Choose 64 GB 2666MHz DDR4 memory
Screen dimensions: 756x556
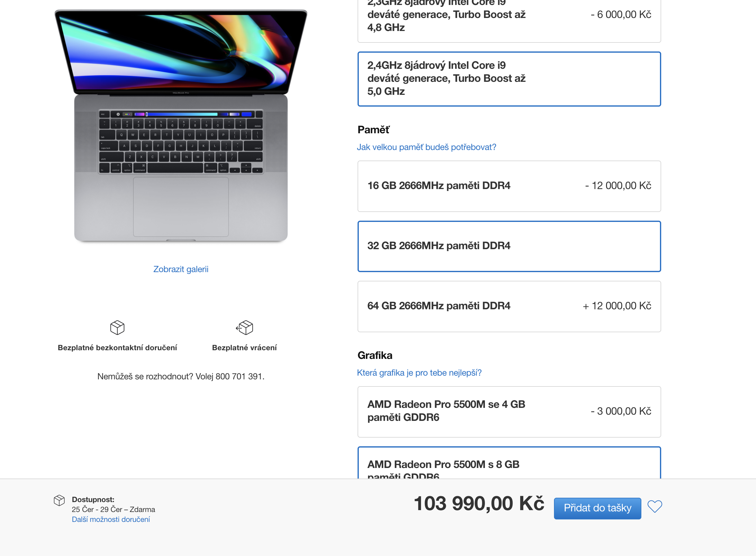click(509, 306)
